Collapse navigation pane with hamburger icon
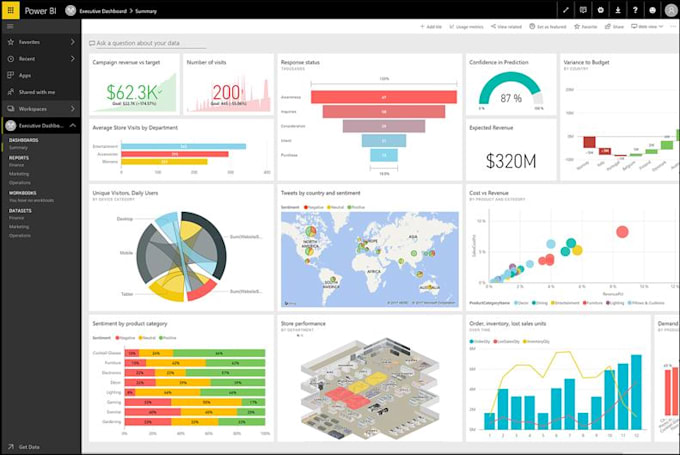This screenshot has width=680, height=455. coord(10,26)
